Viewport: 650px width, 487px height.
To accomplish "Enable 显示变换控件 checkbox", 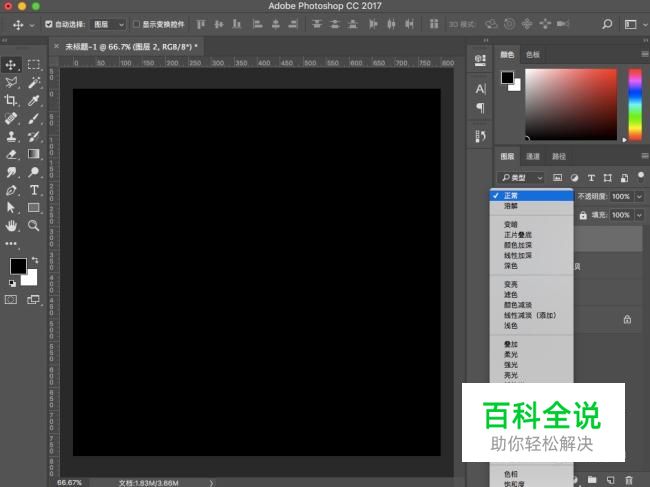I will (136, 24).
